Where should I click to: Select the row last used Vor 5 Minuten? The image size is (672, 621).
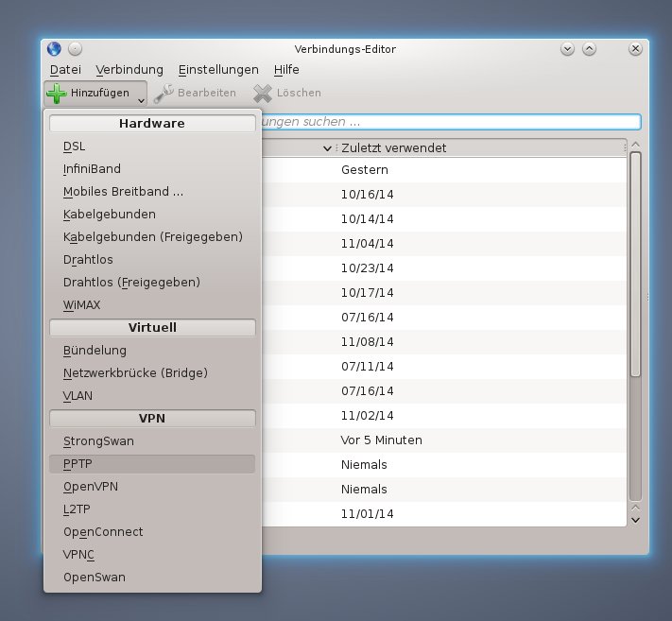[x=473, y=440]
